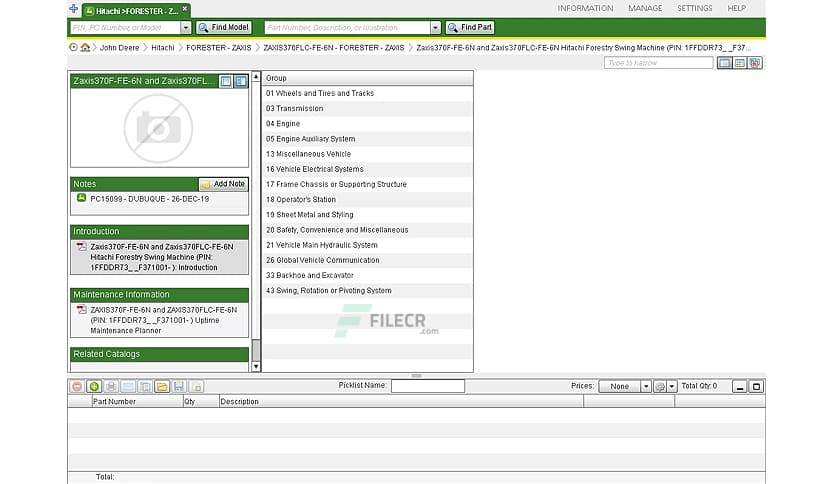
Task: Click first layout icon in model panel header
Action: 226,81
